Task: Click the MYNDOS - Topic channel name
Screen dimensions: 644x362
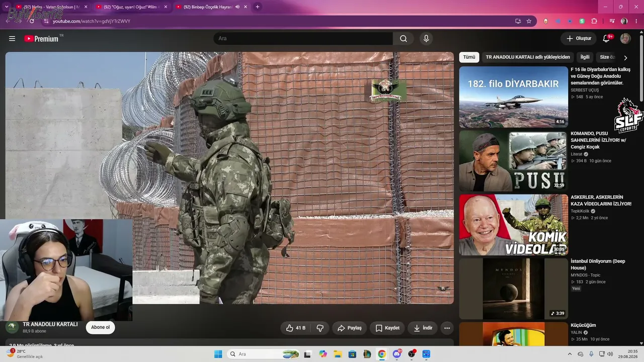Action: click(x=586, y=275)
